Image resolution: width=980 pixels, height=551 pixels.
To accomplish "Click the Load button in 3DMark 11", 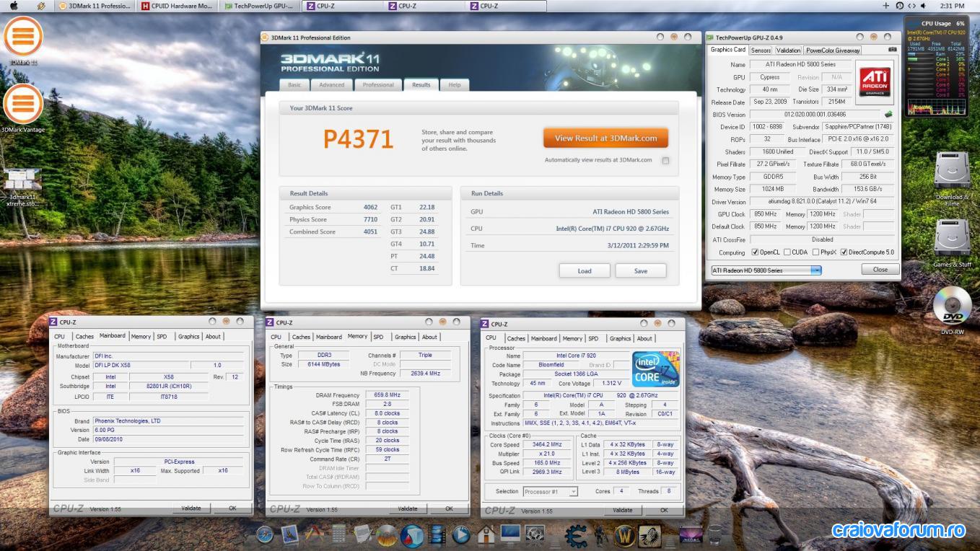I will pyautogui.click(x=585, y=271).
